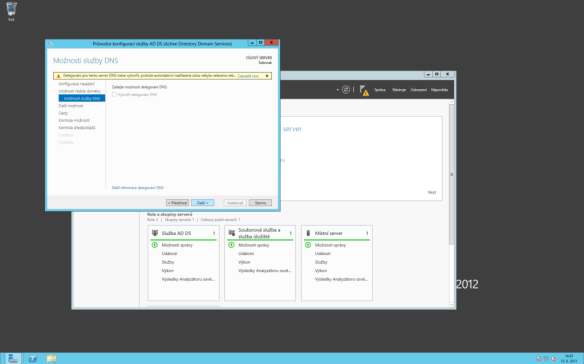Dismiss the yellow DNS delegation warning

(267, 76)
